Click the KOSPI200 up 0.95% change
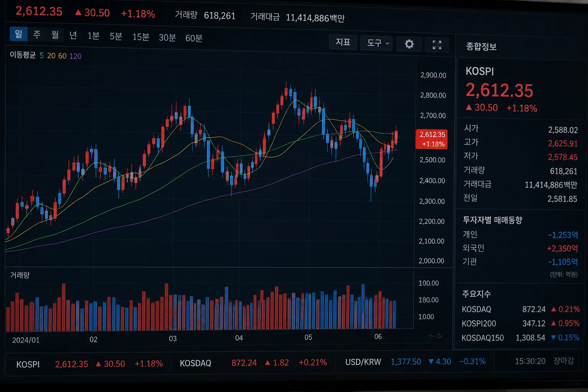 point(565,323)
